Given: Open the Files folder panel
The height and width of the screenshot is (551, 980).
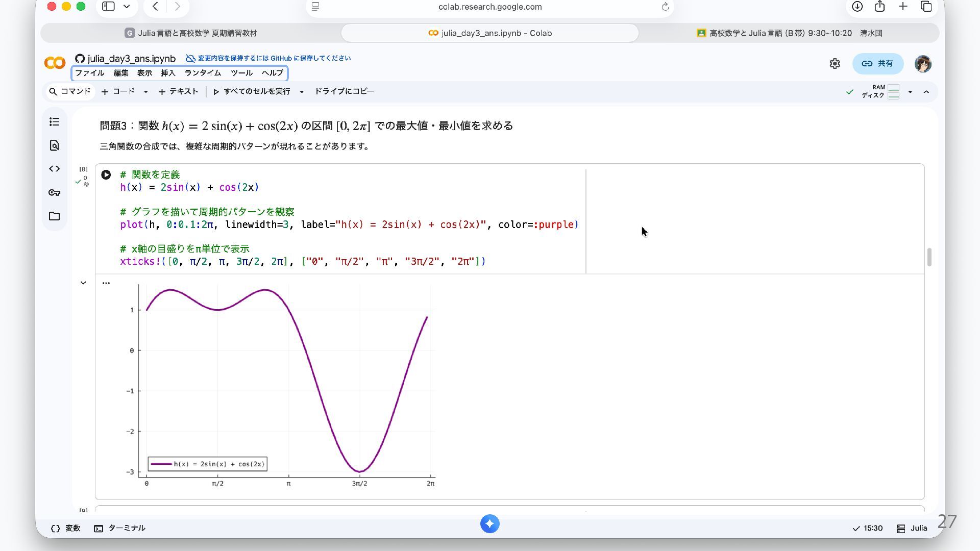Looking at the screenshot, I should tap(55, 216).
